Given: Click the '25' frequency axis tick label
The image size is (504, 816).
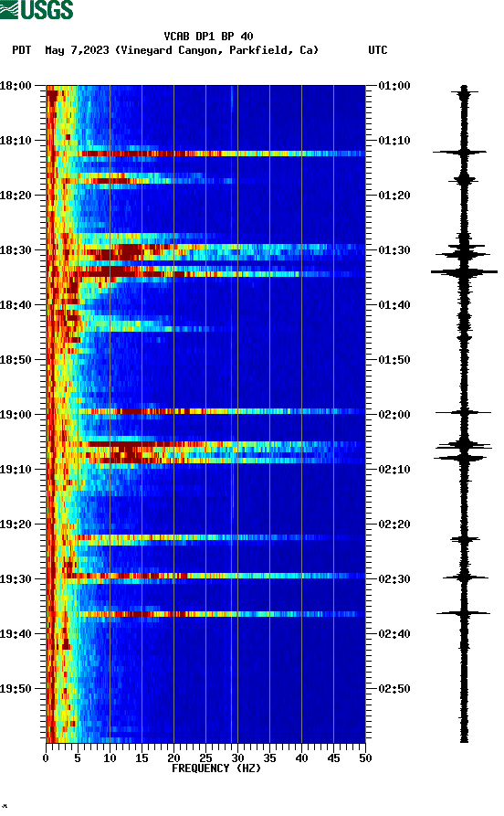Looking at the screenshot, I should 205,758.
